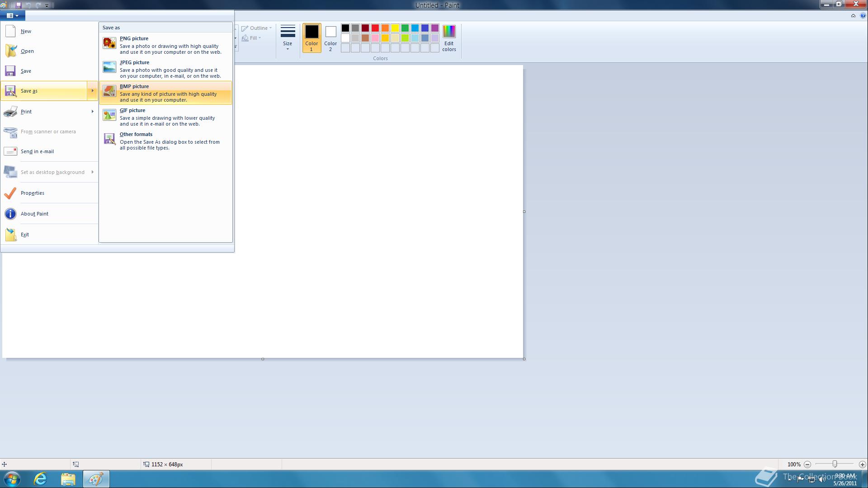This screenshot has width=868, height=488.
Task: Choose PNG picture save format
Action: tap(165, 45)
